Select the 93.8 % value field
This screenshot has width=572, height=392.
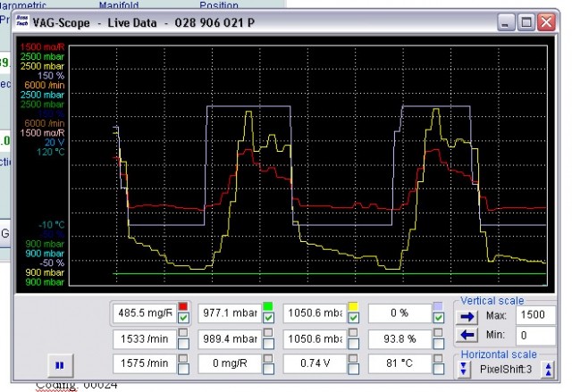(x=400, y=338)
